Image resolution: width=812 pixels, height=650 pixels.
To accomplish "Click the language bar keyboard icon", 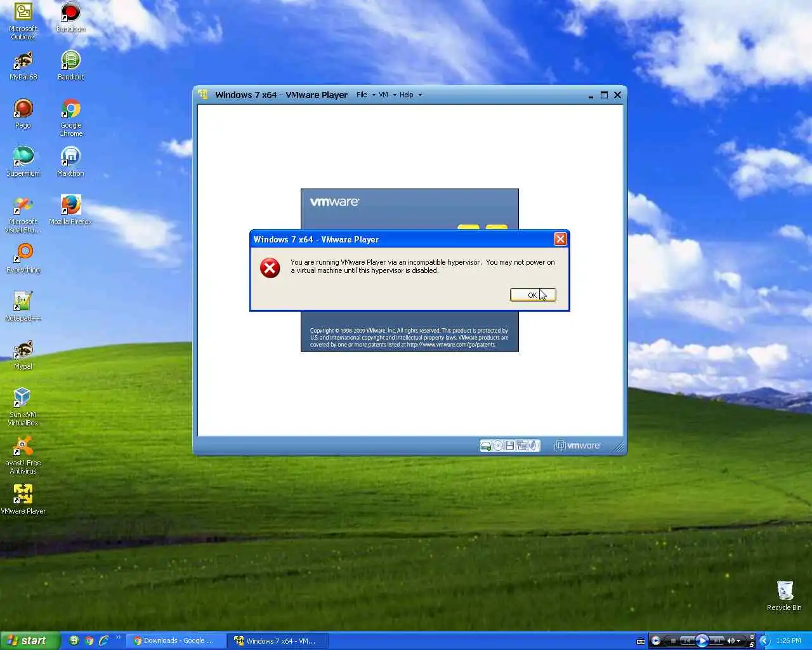I will [641, 641].
